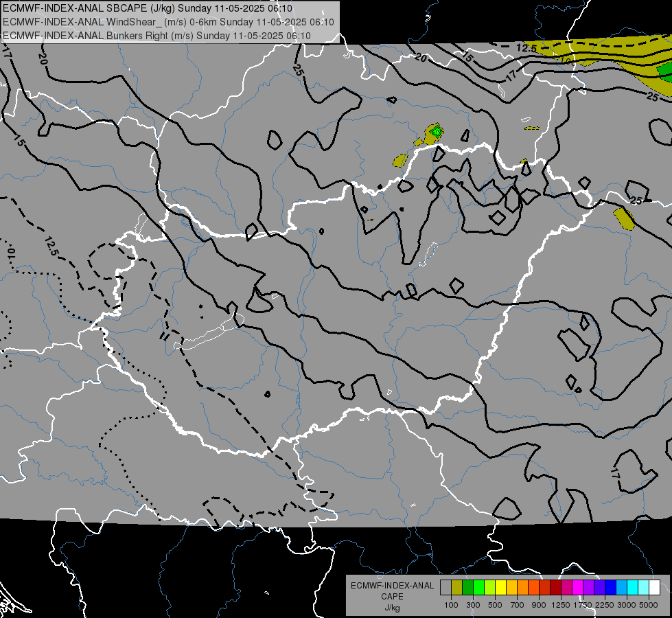The height and width of the screenshot is (618, 672).
Task: Click the 900 legend tick value
Action: (539, 605)
